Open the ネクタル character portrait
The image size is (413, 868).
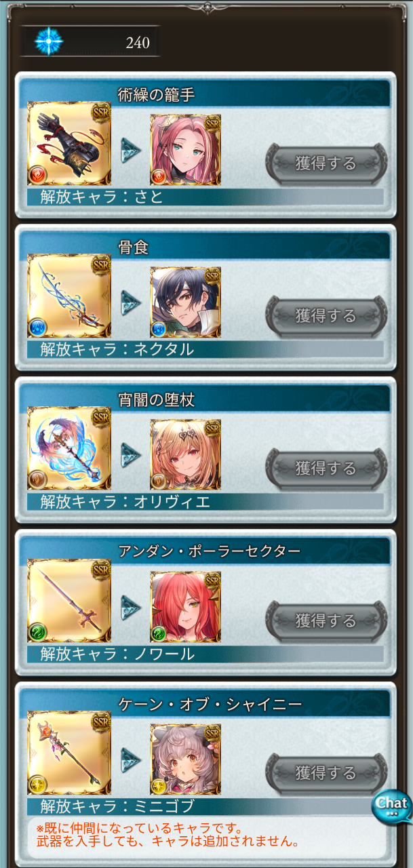pyautogui.click(x=185, y=302)
